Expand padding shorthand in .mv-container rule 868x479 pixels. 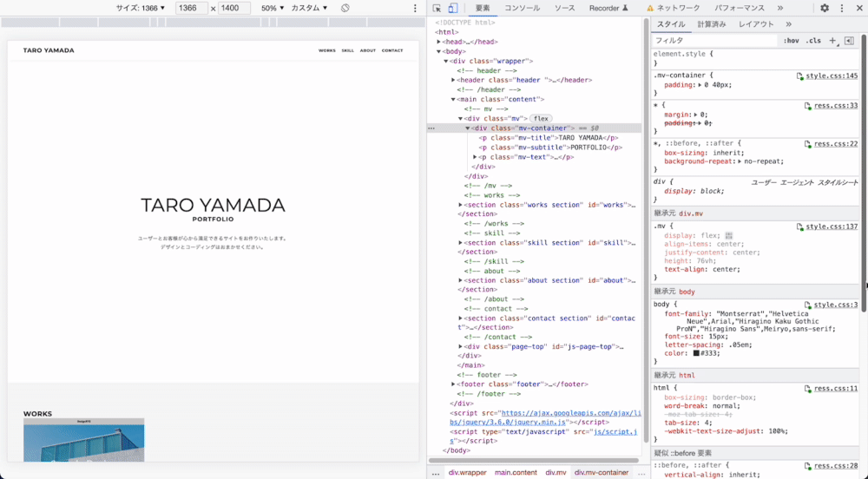[700, 85]
